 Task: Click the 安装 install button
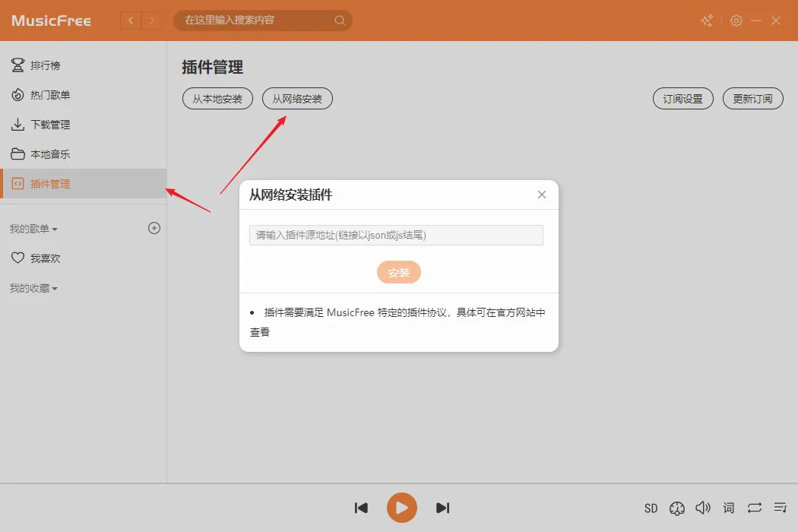point(398,272)
